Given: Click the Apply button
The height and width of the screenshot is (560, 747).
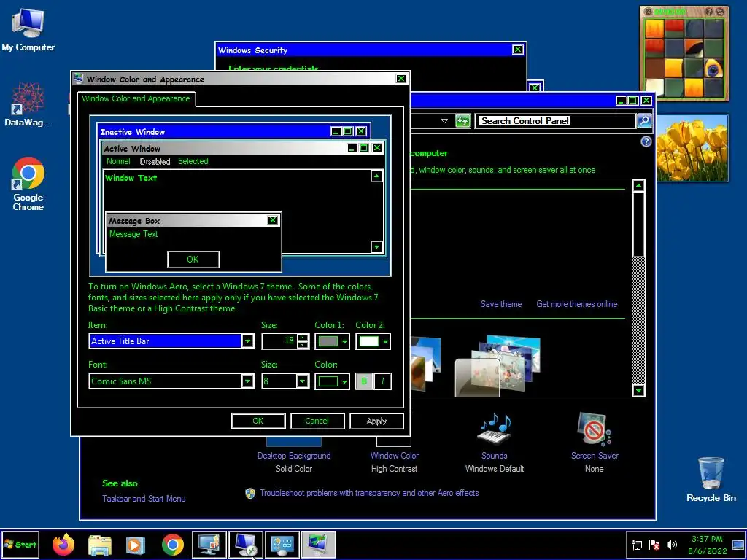Looking at the screenshot, I should pos(376,421).
